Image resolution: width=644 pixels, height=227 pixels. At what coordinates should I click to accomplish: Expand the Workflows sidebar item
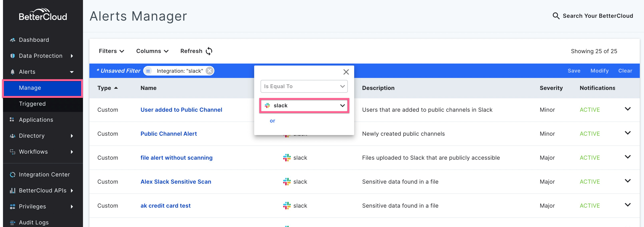(33, 152)
